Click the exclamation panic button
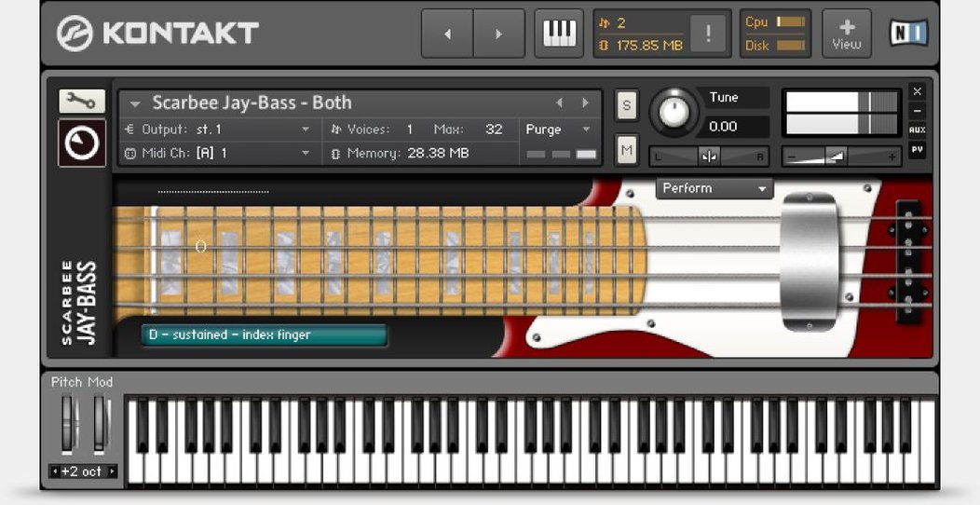Image resolution: width=980 pixels, height=505 pixels. click(x=708, y=34)
